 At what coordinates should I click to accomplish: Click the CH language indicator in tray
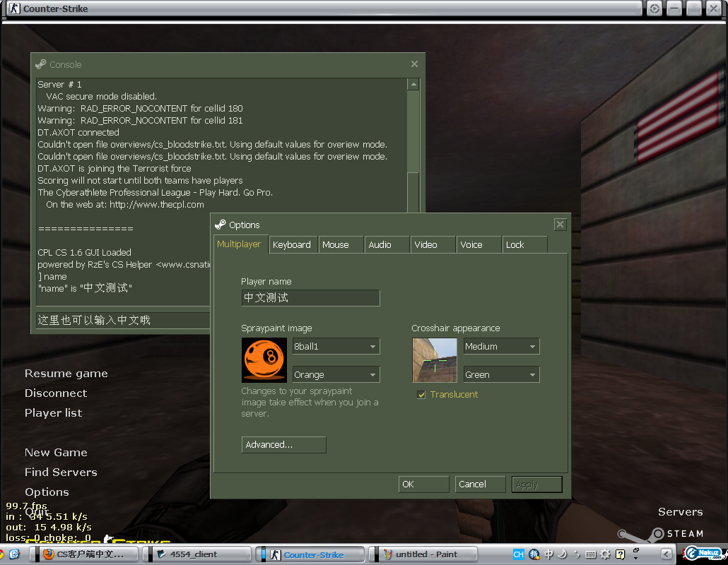pos(518,554)
